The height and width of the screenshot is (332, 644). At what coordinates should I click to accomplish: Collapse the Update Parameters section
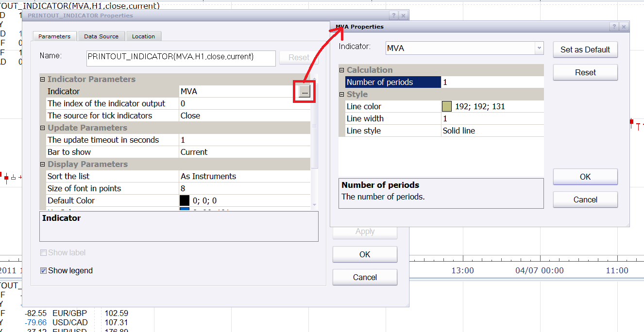pos(42,128)
